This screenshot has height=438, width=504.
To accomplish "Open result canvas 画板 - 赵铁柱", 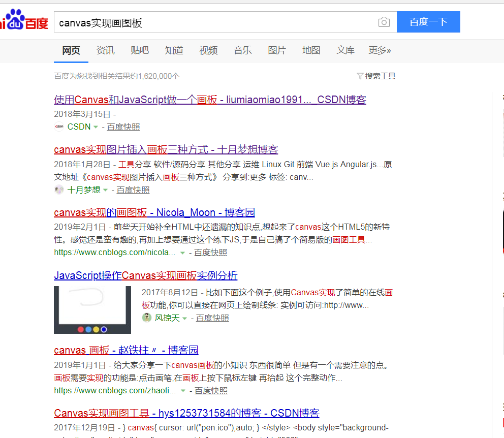I will (126, 350).
